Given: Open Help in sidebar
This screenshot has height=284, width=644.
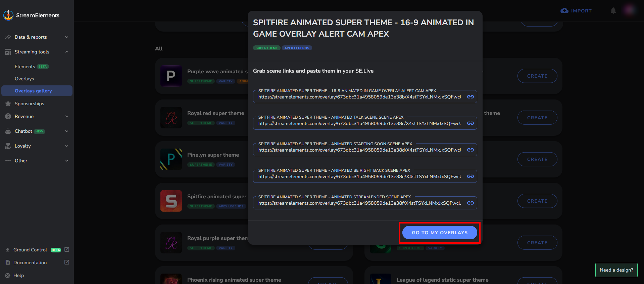Looking at the screenshot, I should coord(18,275).
